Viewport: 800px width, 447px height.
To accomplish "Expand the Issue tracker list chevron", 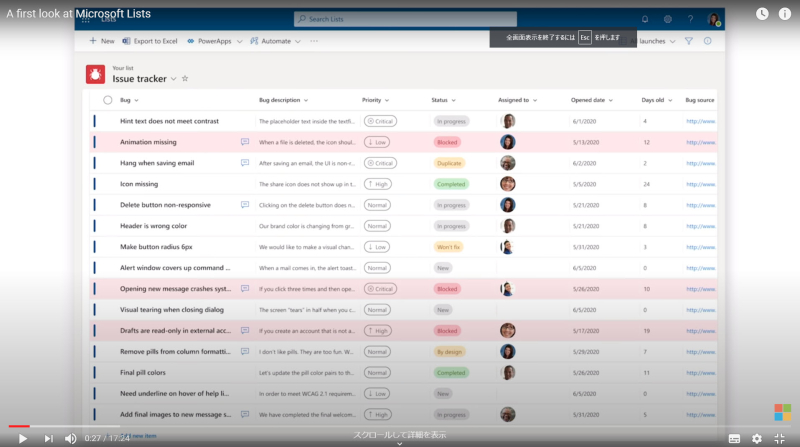I will pos(173,79).
